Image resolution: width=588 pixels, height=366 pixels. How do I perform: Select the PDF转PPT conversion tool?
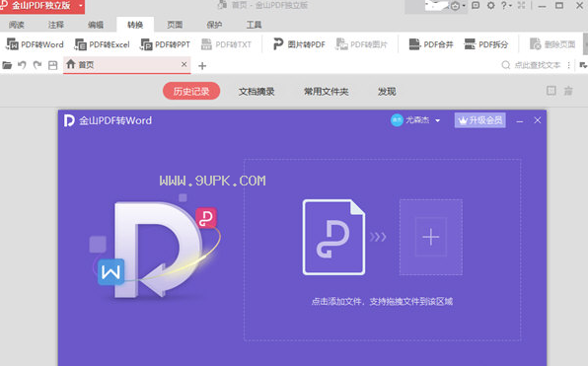[x=165, y=44]
